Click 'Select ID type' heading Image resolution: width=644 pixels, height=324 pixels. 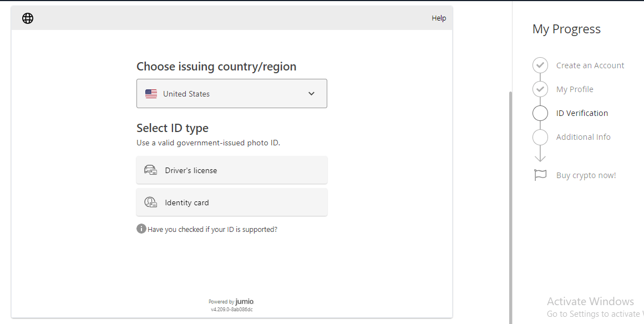click(x=173, y=128)
